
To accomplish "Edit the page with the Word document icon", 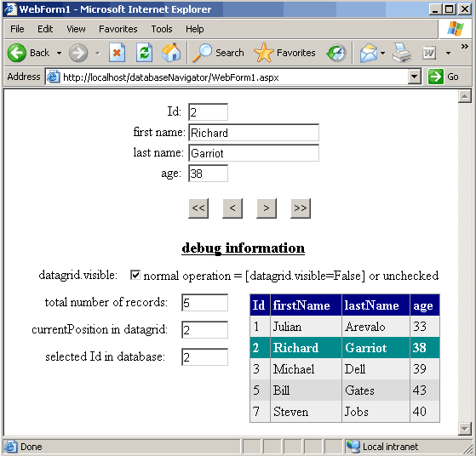I will tap(429, 53).
